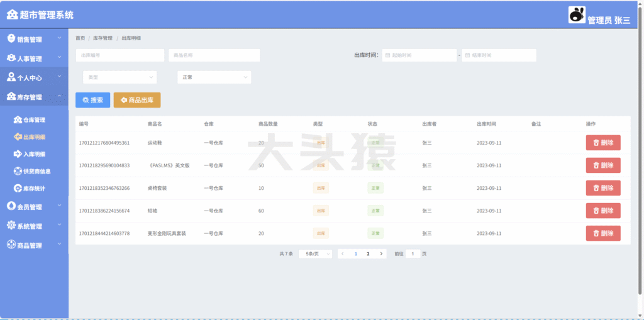The image size is (644, 320).
Task: Click the 出库时间 column header
Action: 486,124
